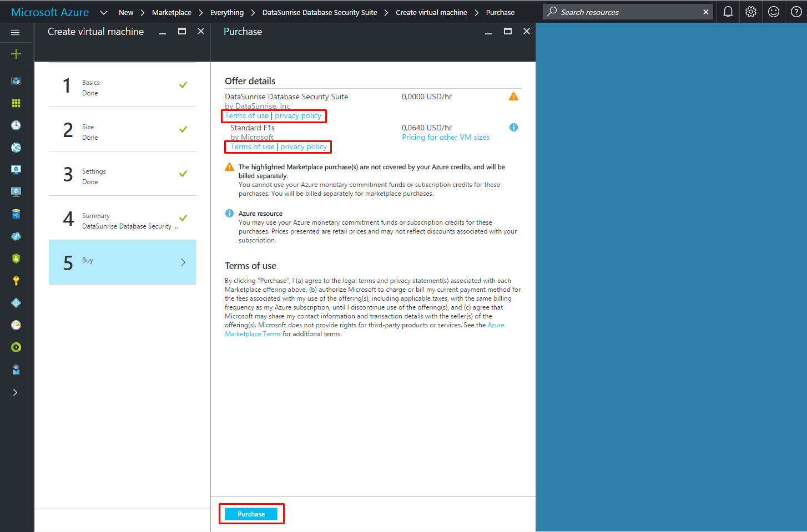807x532 pixels.
Task: Open portal settings gear icon
Action: click(x=751, y=12)
